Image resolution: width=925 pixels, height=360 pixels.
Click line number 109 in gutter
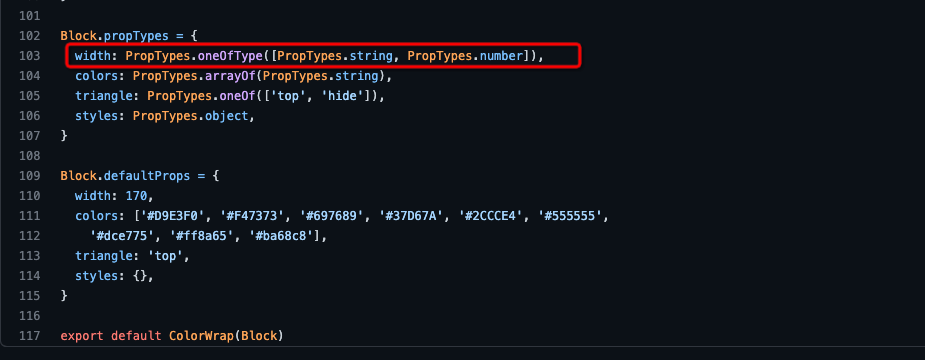pyautogui.click(x=29, y=176)
